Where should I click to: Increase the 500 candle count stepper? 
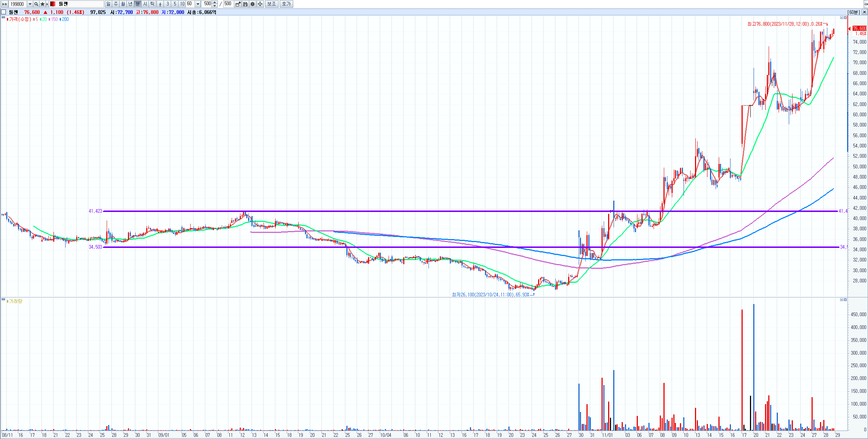pyautogui.click(x=215, y=3)
